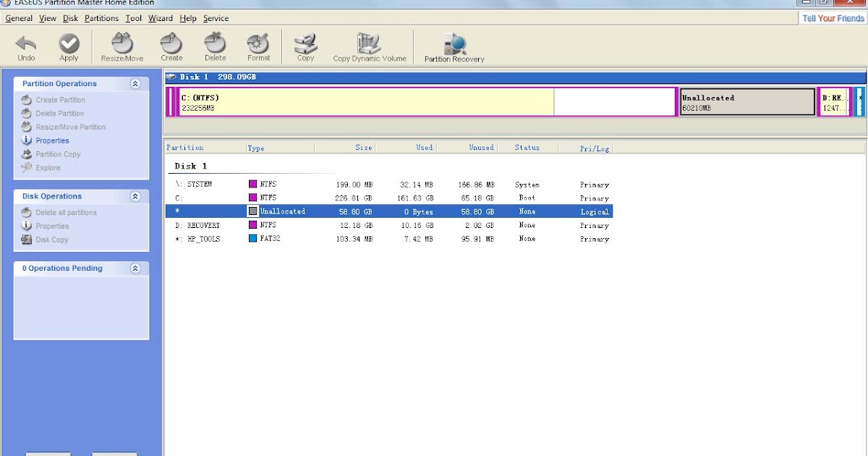
Task: Open the Help menu
Action: click(188, 18)
